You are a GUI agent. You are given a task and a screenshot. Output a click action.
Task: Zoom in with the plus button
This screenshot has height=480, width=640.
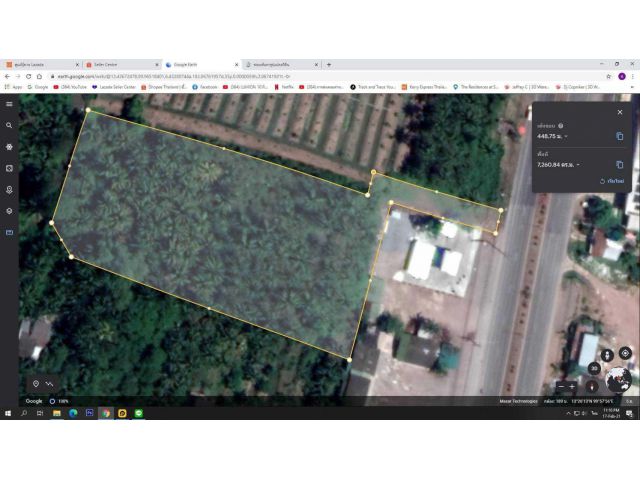click(572, 386)
